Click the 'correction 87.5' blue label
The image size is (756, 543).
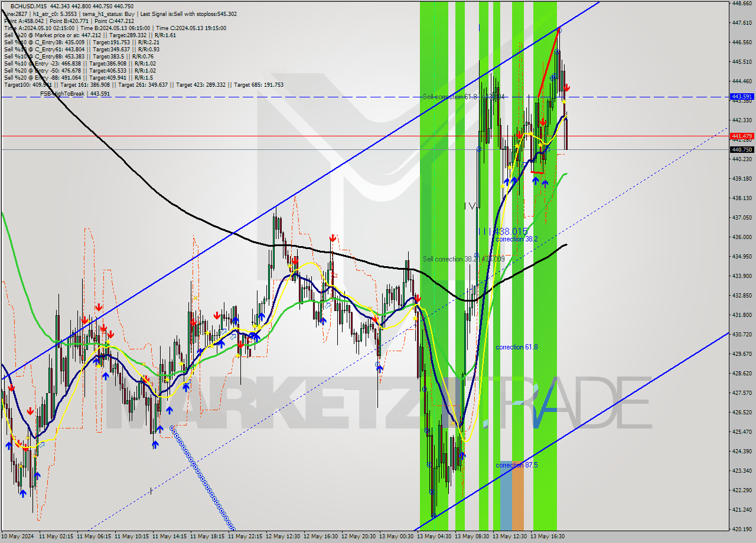517,465
